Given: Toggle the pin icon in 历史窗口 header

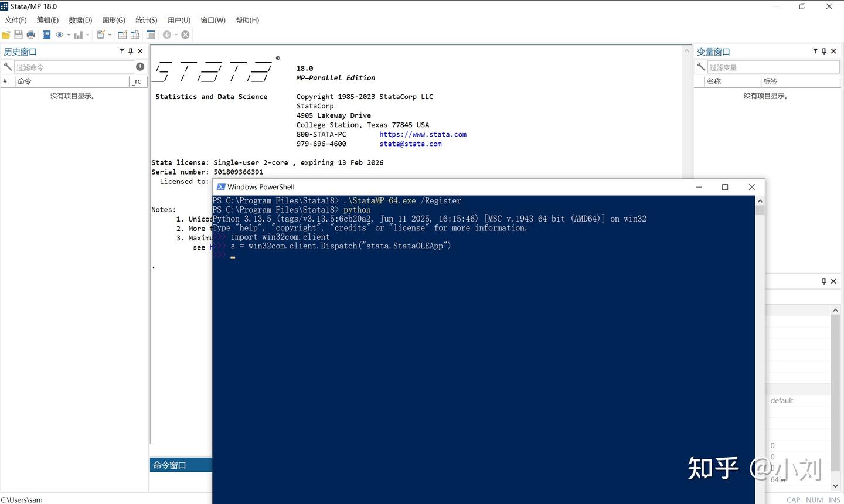Looking at the screenshot, I should coord(131,52).
